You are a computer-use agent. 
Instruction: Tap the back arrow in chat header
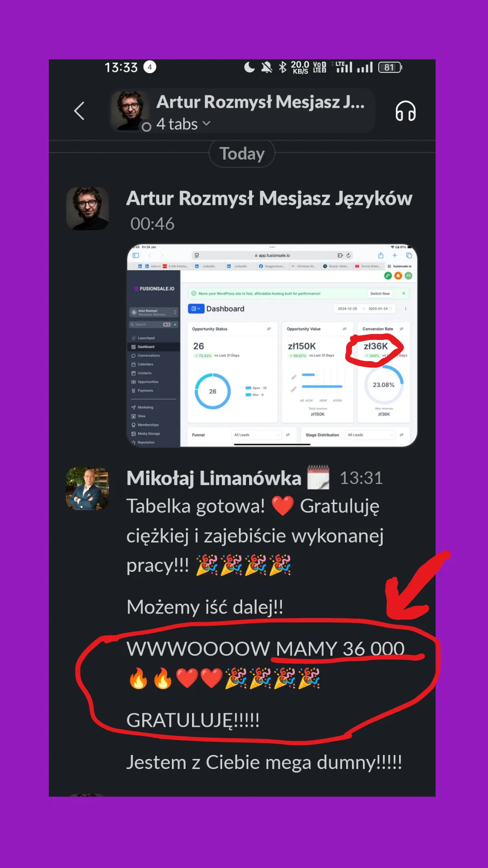pos(80,111)
